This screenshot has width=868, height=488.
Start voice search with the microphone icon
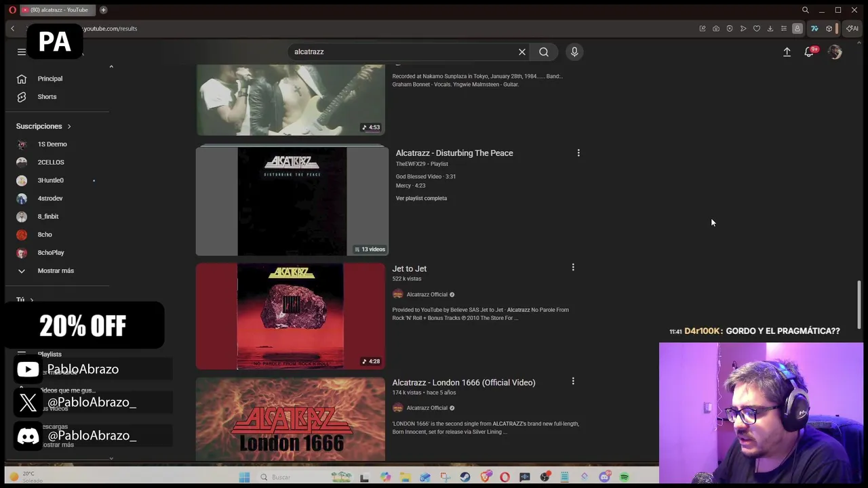point(574,52)
